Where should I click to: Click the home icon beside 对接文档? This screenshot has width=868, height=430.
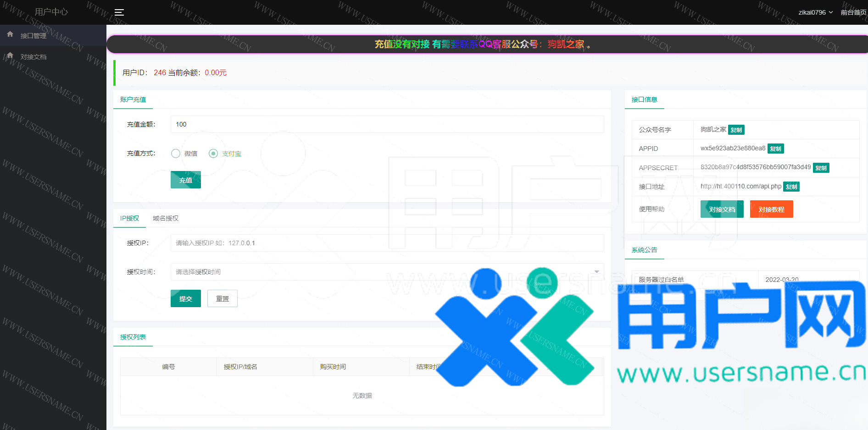coord(10,56)
